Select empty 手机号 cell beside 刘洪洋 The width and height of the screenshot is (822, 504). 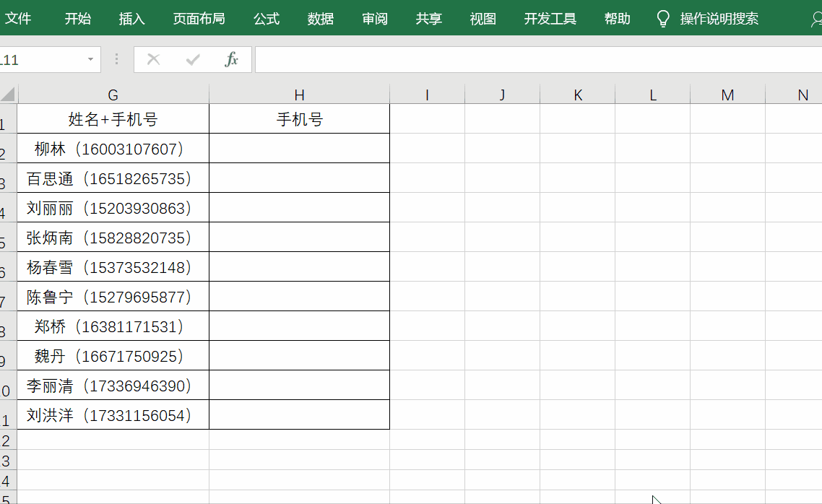(299, 415)
